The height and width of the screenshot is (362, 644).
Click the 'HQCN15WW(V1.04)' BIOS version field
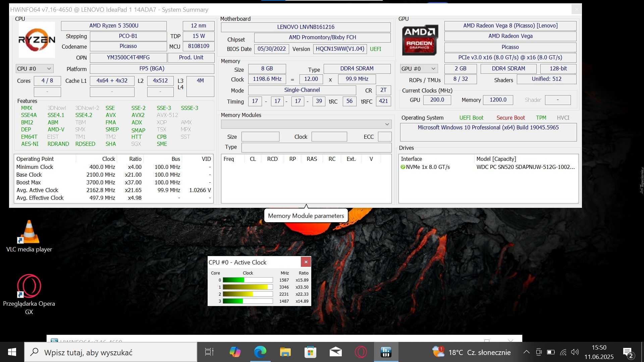pyautogui.click(x=340, y=49)
